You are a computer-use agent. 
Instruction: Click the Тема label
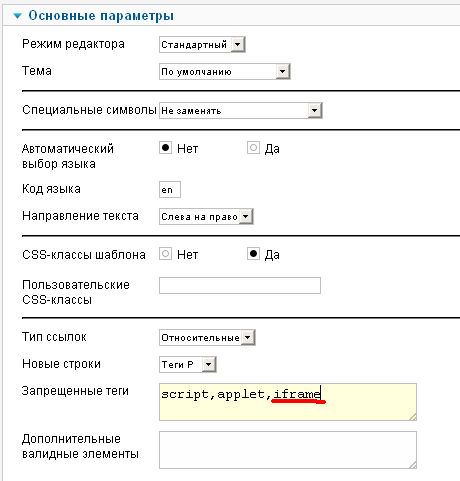[37, 71]
